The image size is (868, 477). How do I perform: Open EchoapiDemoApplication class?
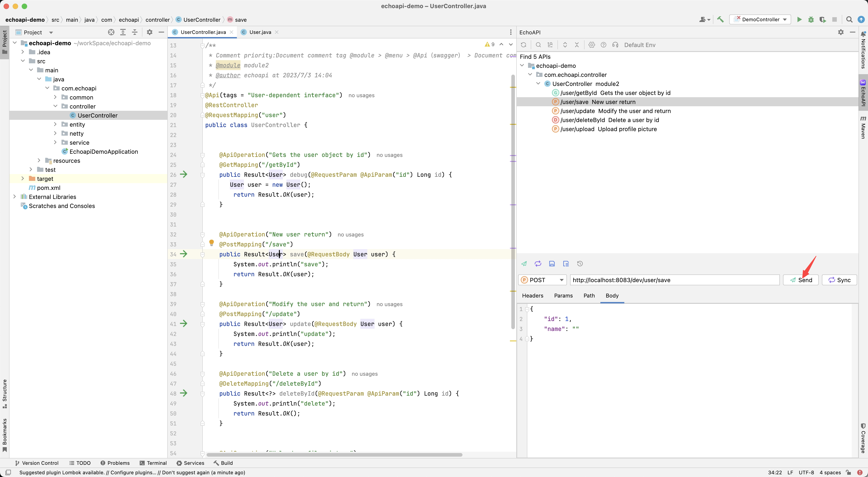(100, 151)
